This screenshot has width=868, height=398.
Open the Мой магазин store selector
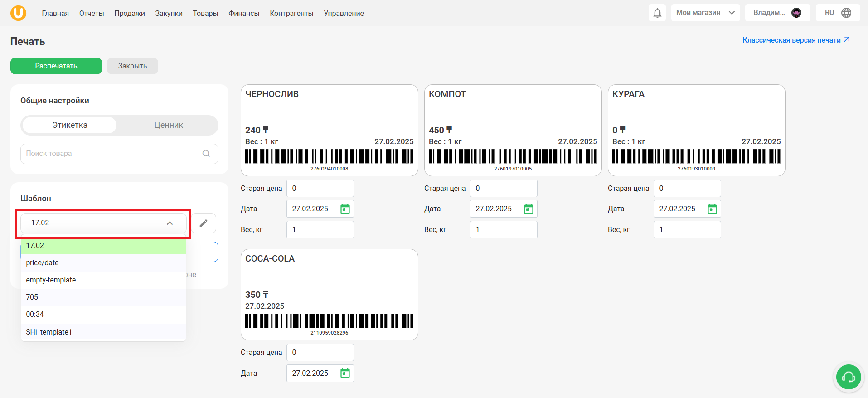705,13
